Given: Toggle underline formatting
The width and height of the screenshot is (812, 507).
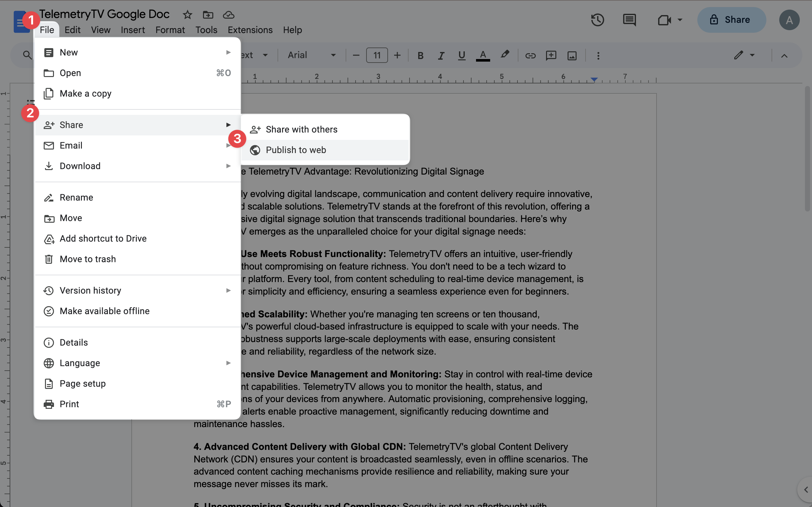Looking at the screenshot, I should point(462,55).
